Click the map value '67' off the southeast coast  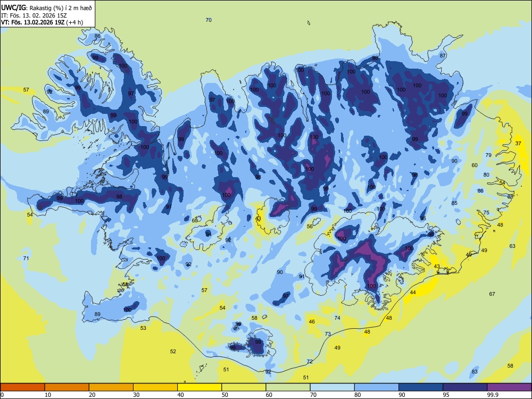point(492,294)
